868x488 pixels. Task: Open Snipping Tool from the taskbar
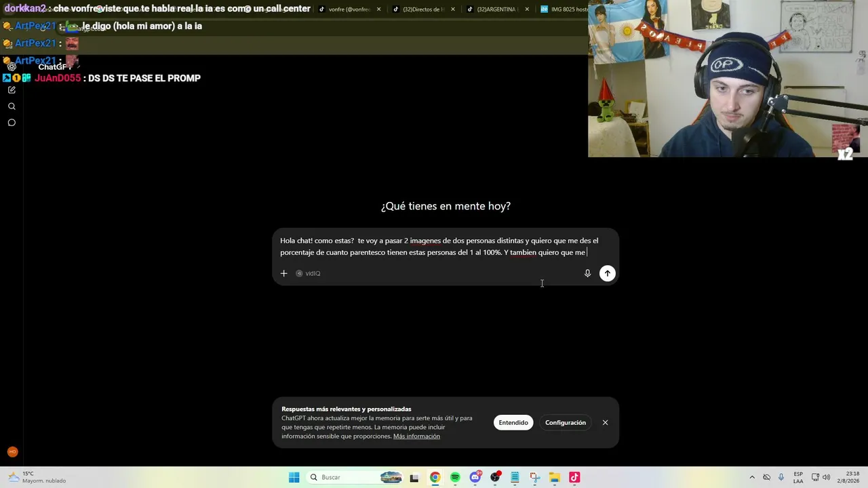tap(534, 477)
